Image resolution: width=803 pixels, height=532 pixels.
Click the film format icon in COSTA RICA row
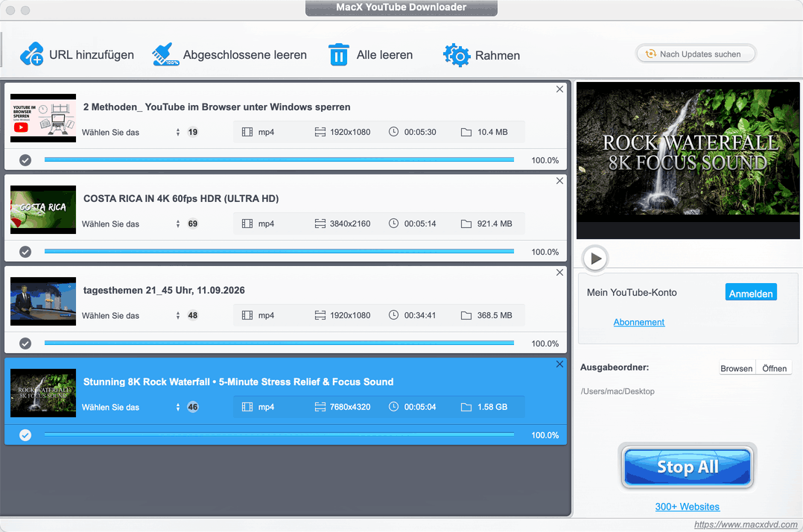pos(247,224)
